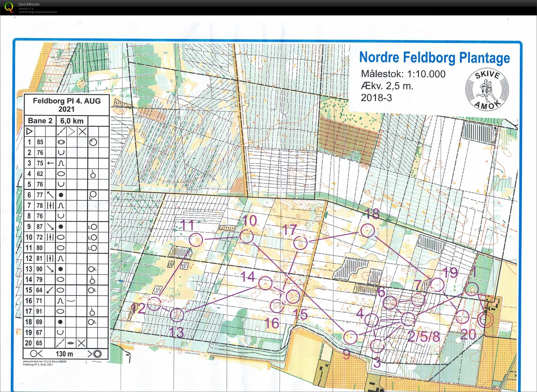
Task: Click the 'Ækv. 2,5 m.' contour interval text
Action: coord(387,86)
